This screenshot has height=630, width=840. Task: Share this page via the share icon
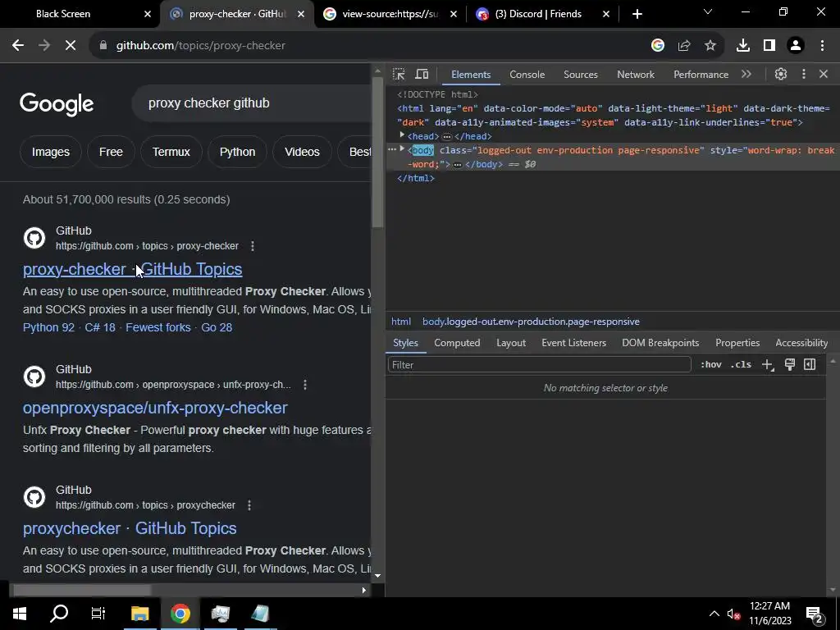(684, 46)
